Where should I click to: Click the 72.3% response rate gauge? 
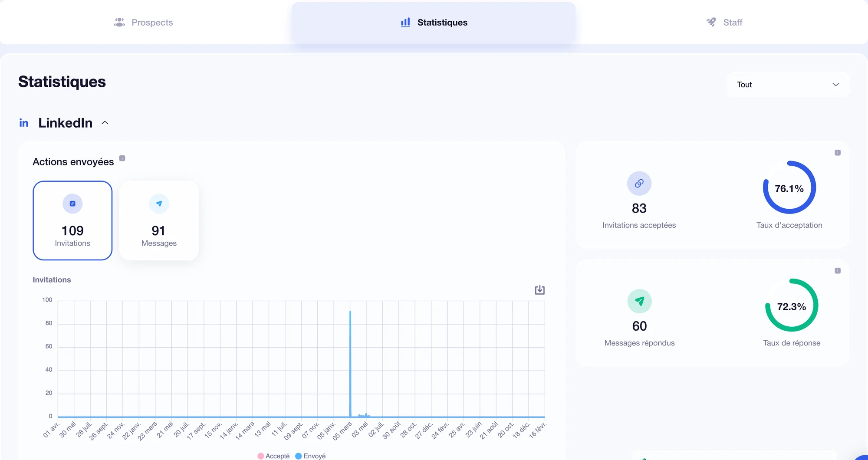[792, 306]
